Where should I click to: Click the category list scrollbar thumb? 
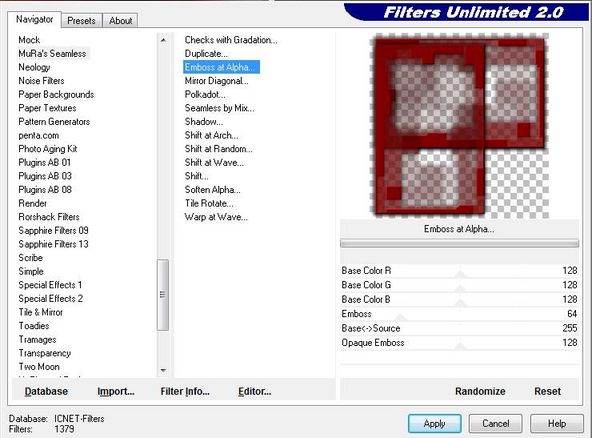pos(163,295)
